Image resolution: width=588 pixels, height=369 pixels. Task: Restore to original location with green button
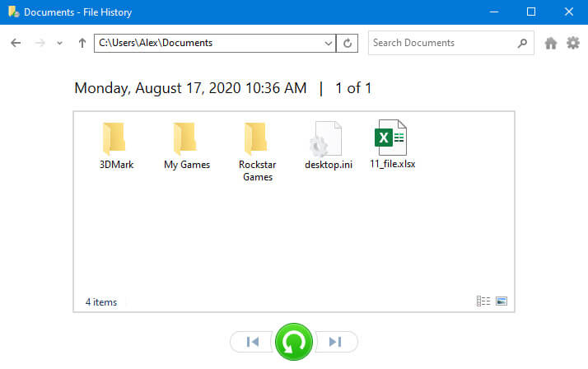point(294,342)
